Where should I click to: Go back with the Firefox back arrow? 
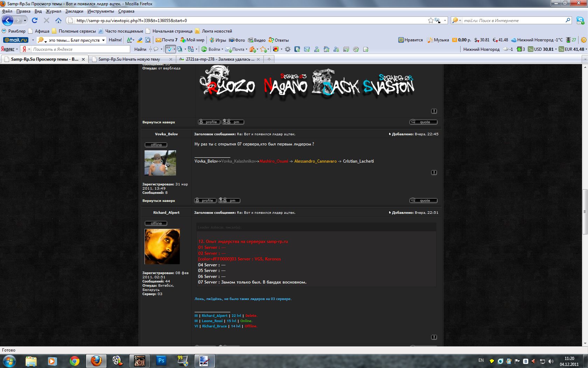click(8, 20)
